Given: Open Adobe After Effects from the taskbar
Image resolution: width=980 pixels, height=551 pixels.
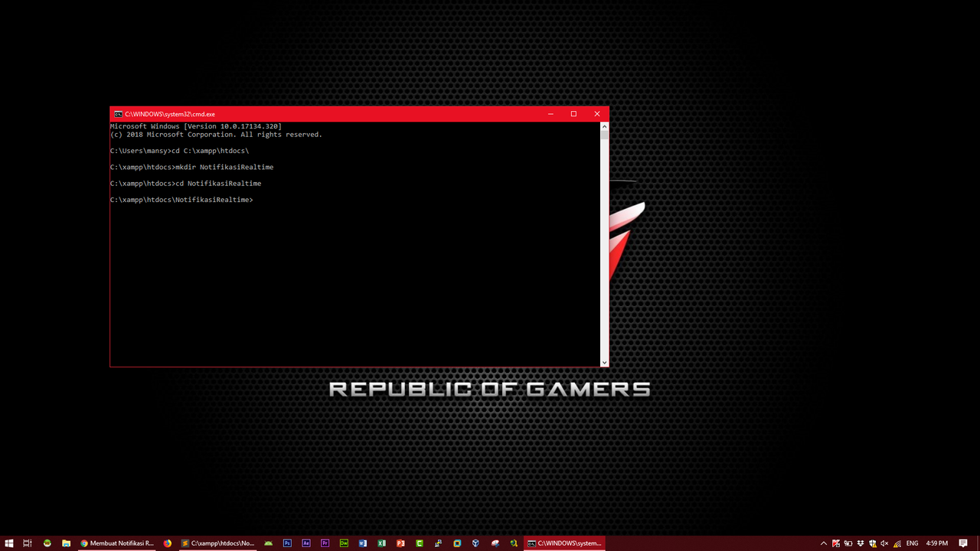Looking at the screenshot, I should 306,543.
